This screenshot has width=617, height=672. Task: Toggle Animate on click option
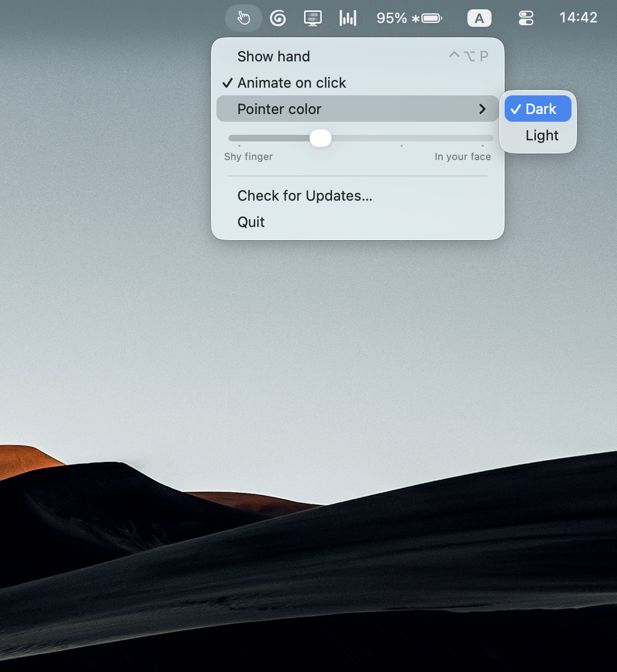(358, 83)
